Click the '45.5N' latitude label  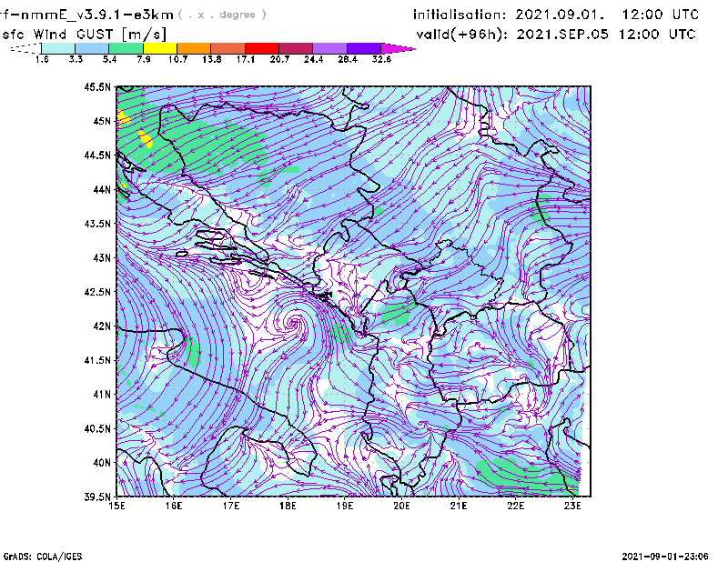point(97,86)
